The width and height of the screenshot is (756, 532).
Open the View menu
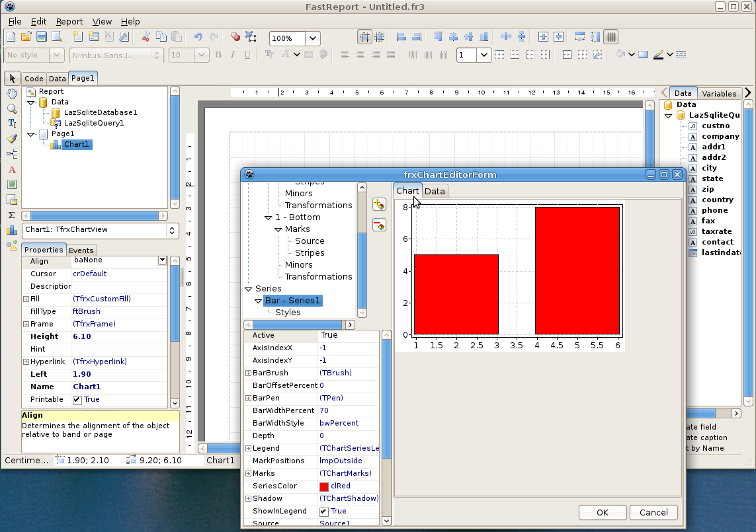102,22
